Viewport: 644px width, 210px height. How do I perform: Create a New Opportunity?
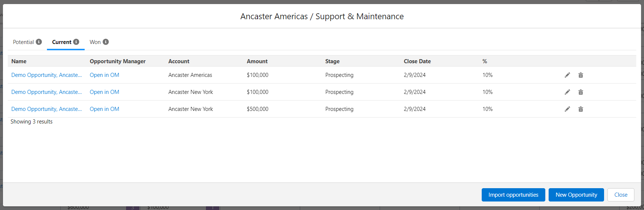[x=576, y=195]
